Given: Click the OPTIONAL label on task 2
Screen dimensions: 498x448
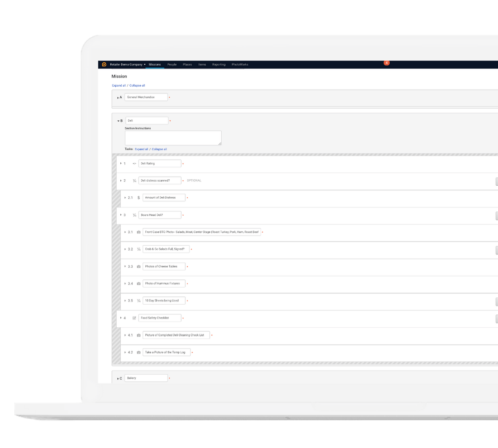Looking at the screenshot, I should pos(194,180).
